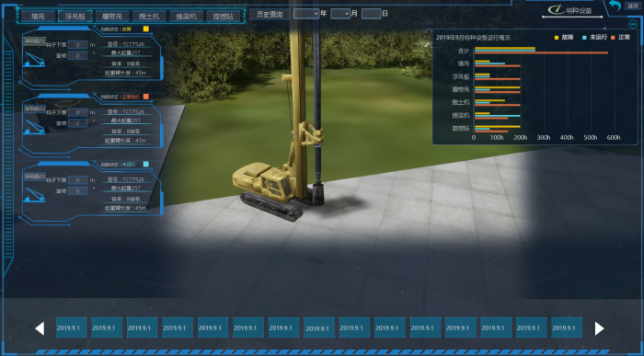Click yellow status swatch of 浮吊船01
The height and width of the screenshot is (356, 644).
[145, 29]
